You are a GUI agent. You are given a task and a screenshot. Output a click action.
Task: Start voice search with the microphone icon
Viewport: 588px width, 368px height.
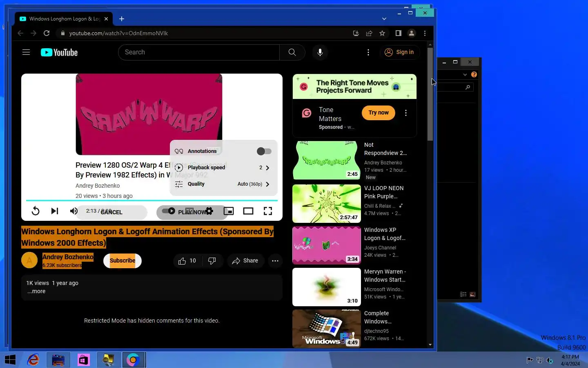click(x=320, y=52)
